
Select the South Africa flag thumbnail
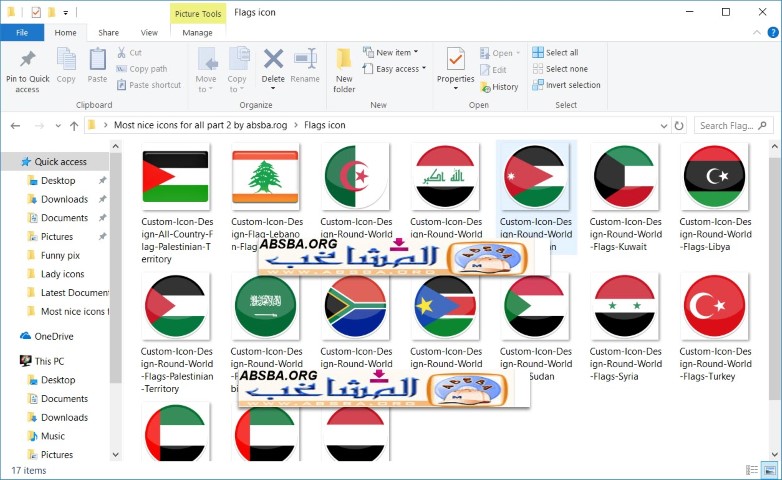355,306
